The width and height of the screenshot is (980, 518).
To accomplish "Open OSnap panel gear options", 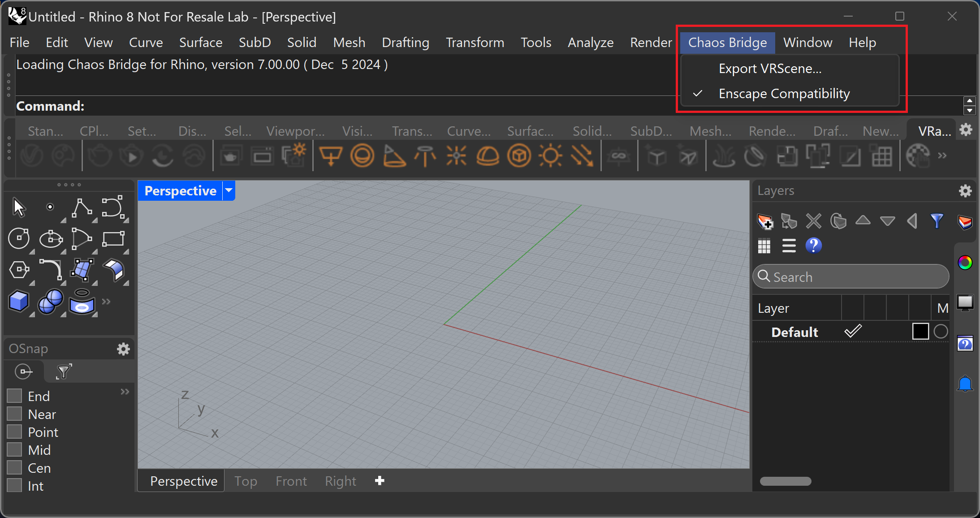I will [x=123, y=349].
